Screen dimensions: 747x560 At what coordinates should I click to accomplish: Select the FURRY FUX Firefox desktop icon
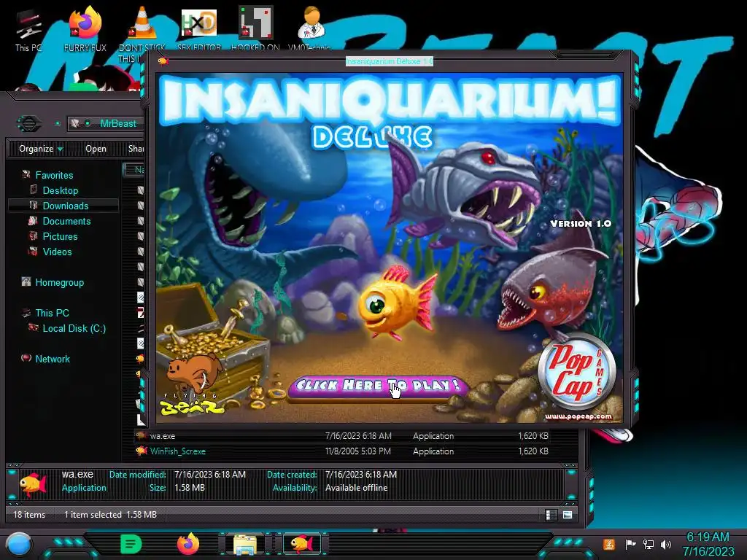coord(85,29)
